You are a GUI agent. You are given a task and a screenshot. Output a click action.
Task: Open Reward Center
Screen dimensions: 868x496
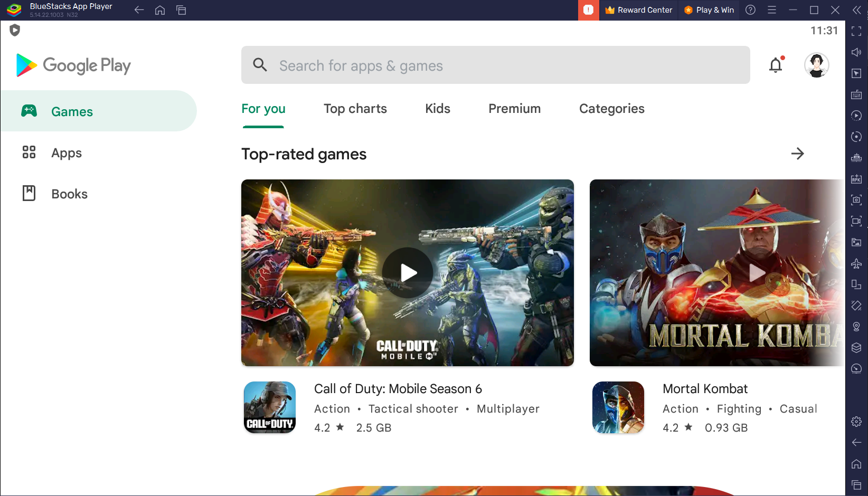point(639,10)
